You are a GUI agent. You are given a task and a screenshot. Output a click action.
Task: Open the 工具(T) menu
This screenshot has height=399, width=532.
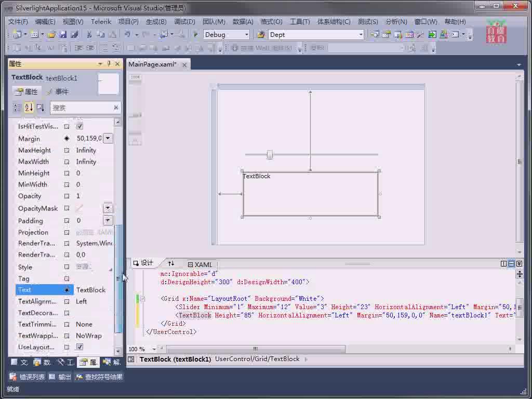(x=300, y=22)
